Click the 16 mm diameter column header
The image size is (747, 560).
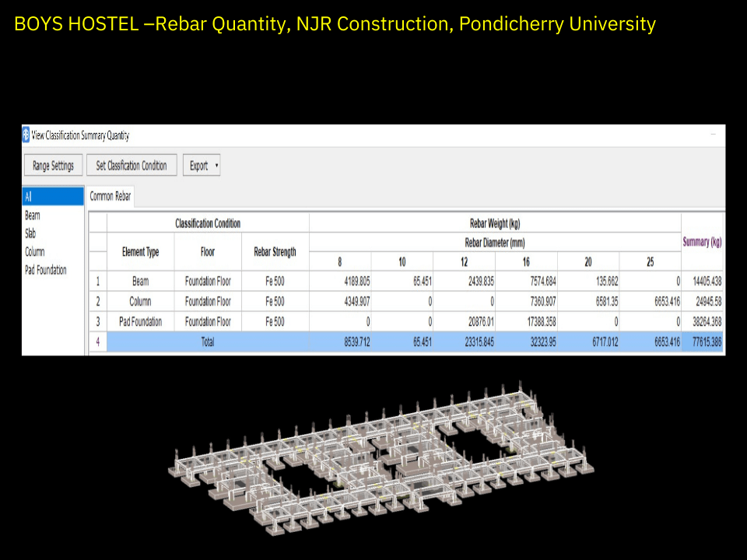[526, 262]
